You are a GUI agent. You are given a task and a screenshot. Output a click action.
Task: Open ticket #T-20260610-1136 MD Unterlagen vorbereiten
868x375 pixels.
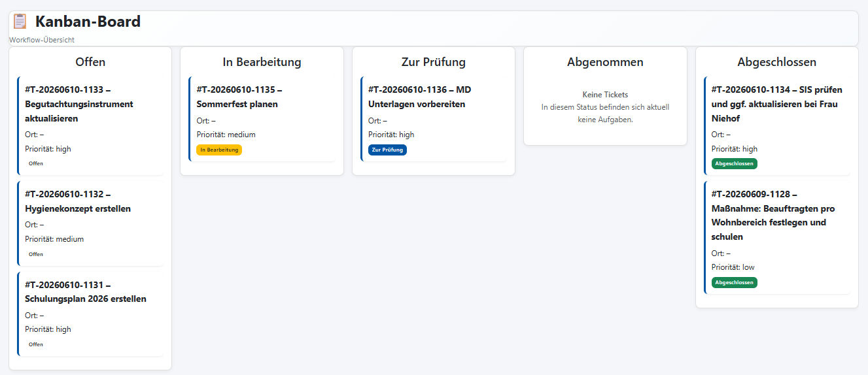pos(434,118)
